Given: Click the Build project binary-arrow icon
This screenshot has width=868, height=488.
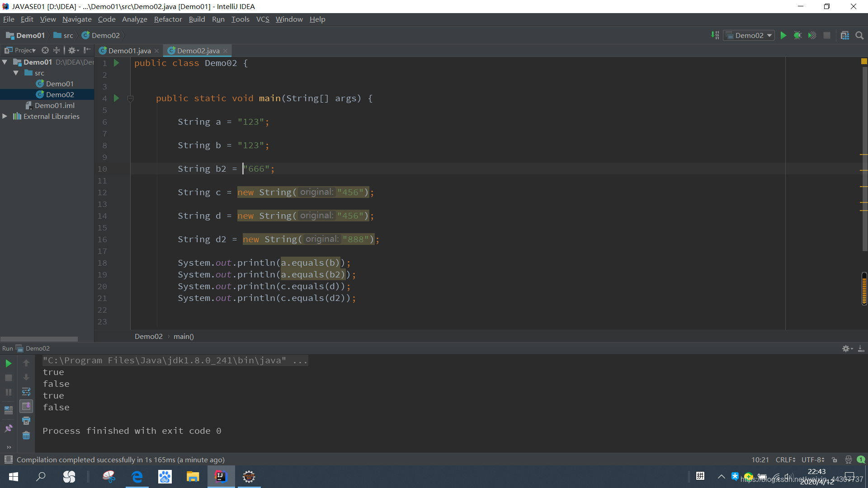Looking at the screenshot, I should pos(715,35).
